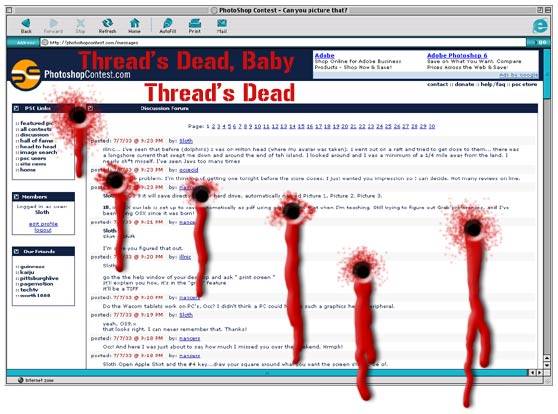Click the horizontal scrollbar right arrow

pos(539,373)
